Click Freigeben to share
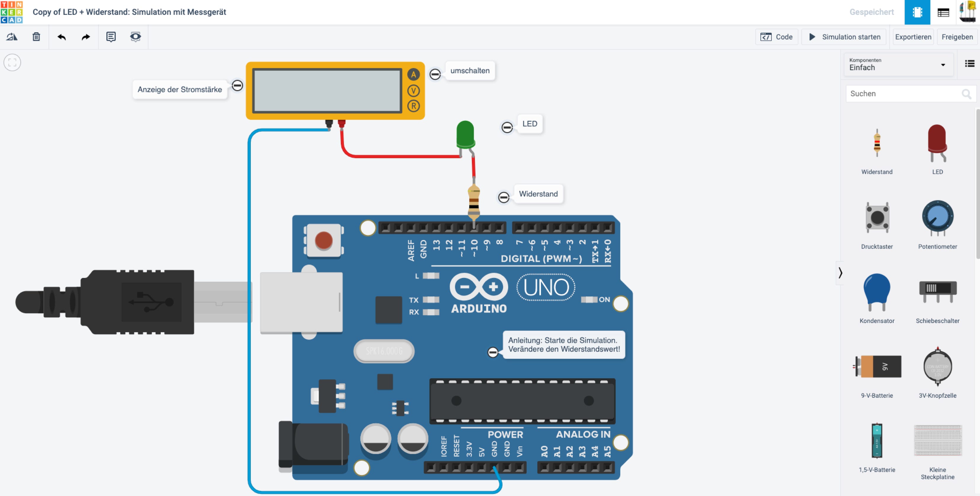Screen dimensions: 980x496 957,37
